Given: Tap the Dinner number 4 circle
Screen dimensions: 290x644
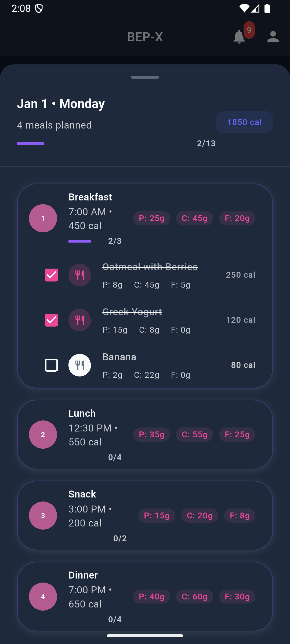Looking at the screenshot, I should 43,597.
